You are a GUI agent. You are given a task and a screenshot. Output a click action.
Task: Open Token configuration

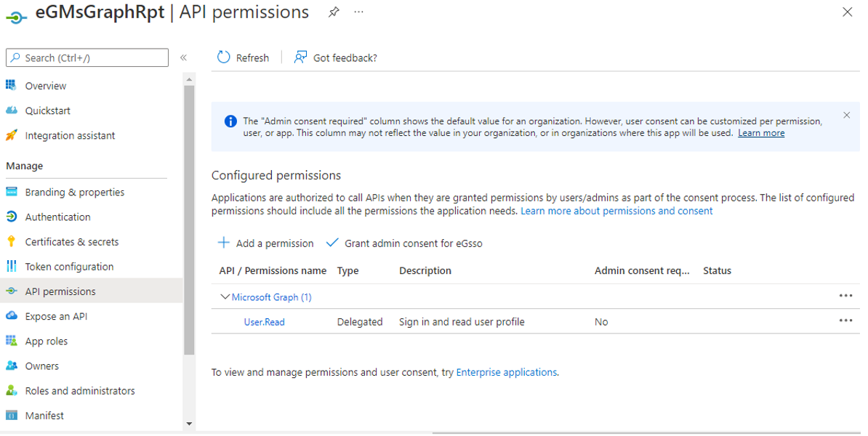click(x=69, y=267)
